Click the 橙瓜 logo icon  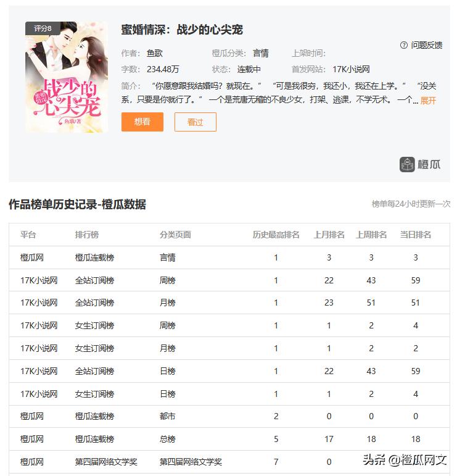coord(406,165)
